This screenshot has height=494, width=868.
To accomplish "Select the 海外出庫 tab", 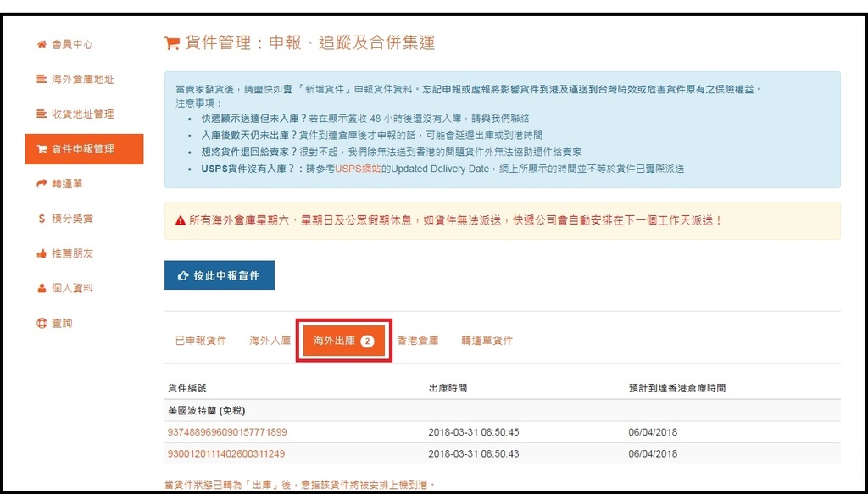I will tap(335, 341).
